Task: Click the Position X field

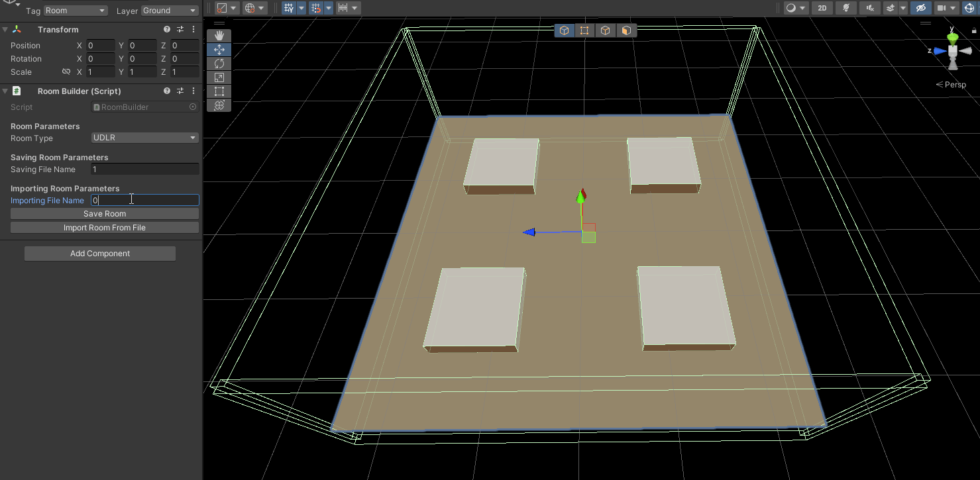Action: [101, 46]
